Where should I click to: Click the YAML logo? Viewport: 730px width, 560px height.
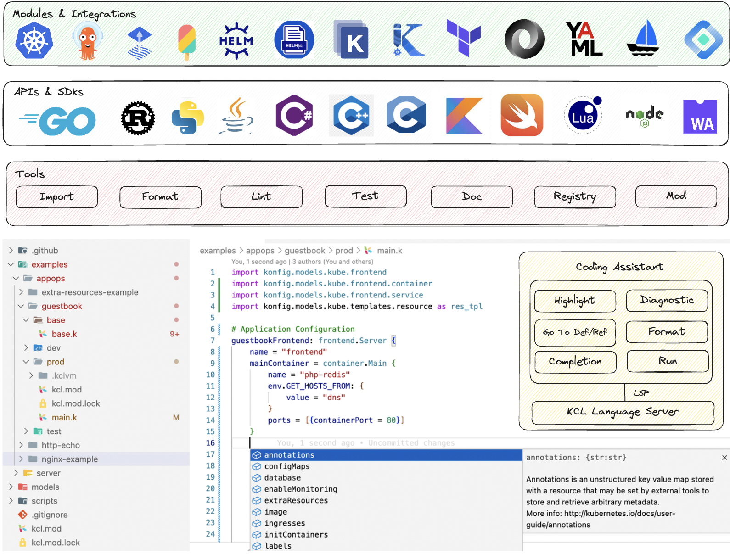pyautogui.click(x=584, y=39)
